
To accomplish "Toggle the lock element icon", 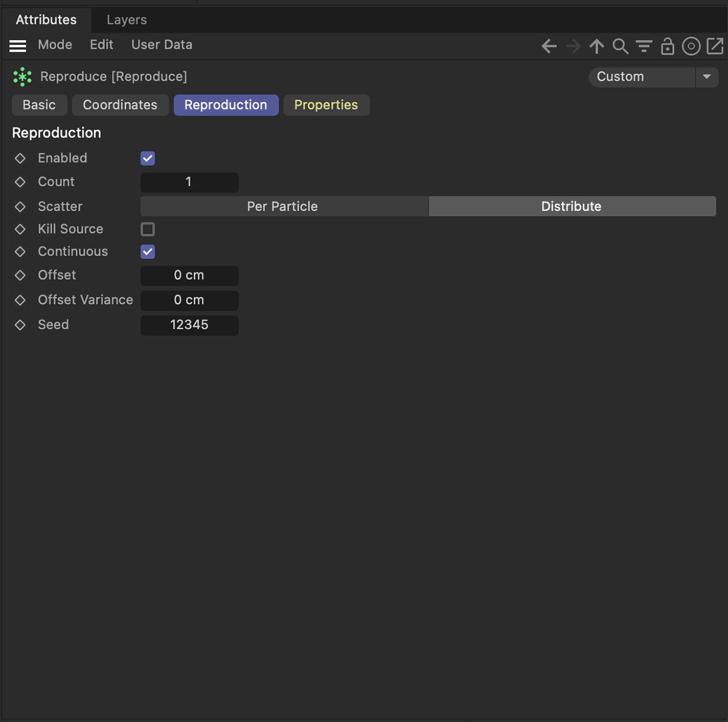I will [x=667, y=46].
